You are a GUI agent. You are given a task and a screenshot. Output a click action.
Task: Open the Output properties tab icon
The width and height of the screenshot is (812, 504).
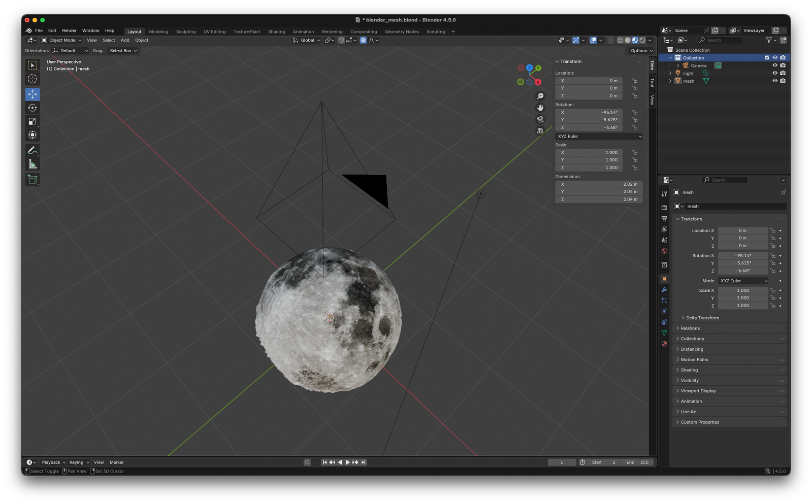click(664, 218)
